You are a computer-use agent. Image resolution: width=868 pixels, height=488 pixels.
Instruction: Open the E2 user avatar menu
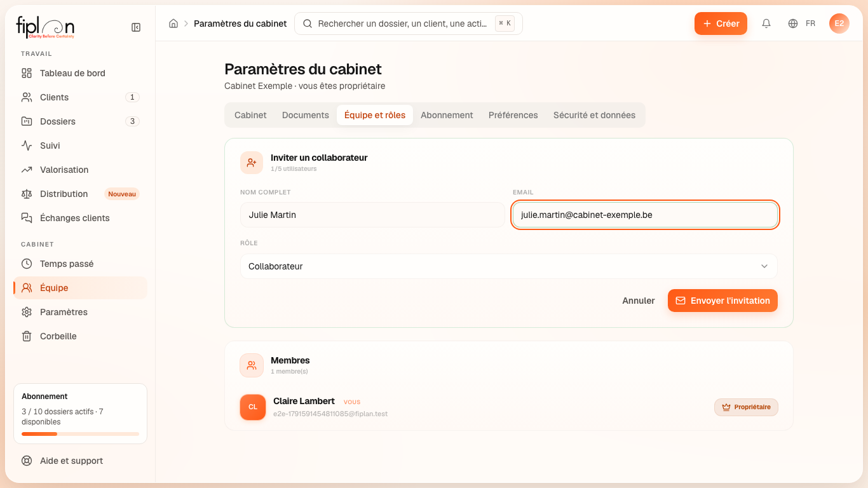tap(839, 24)
